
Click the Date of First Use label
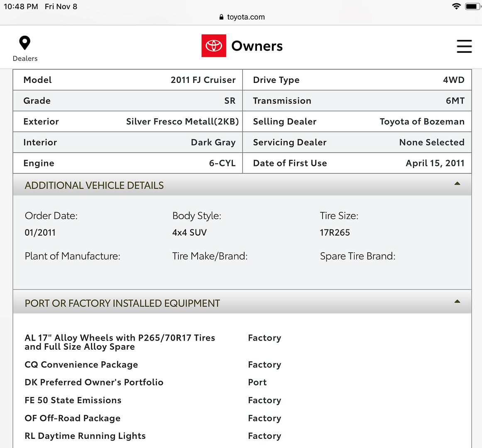coord(290,163)
